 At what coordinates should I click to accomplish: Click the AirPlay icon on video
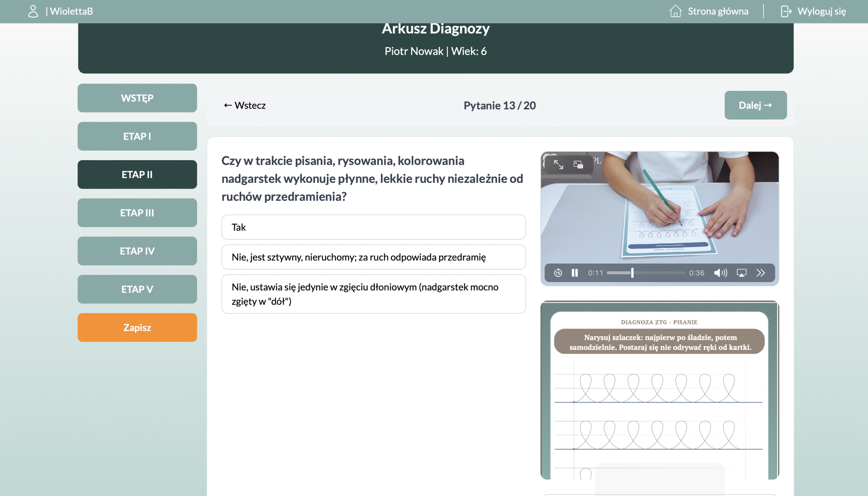point(742,273)
